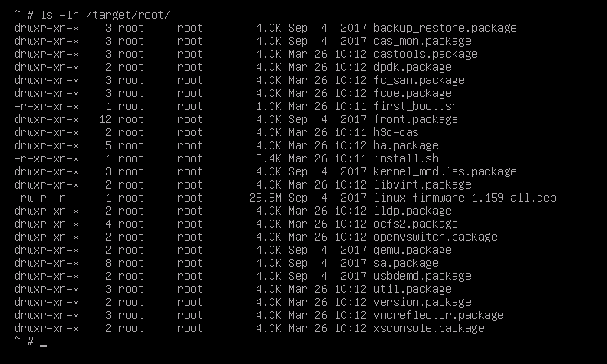Click the backup_restore.package directory name

point(444,29)
